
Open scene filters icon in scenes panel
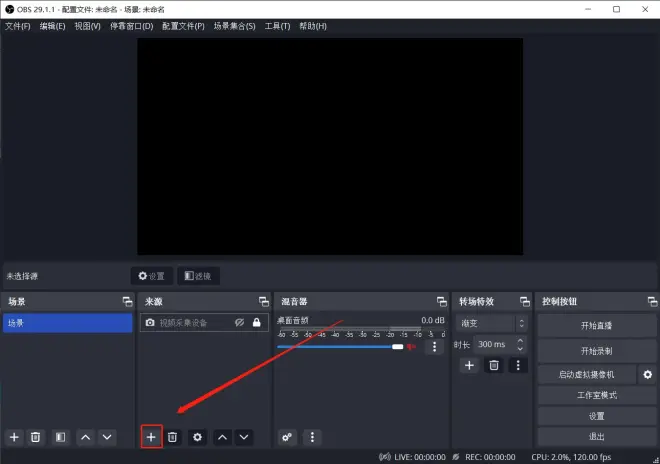(60, 437)
